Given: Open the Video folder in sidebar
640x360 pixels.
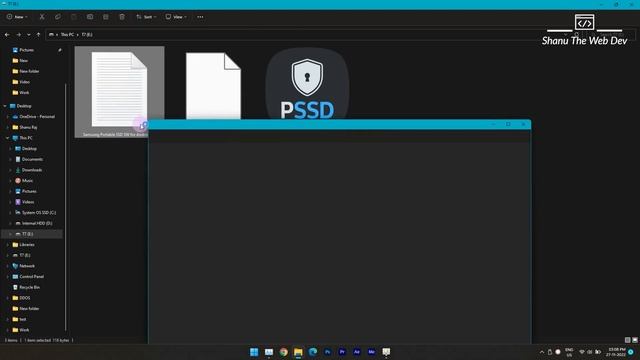Looking at the screenshot, I should [x=24, y=82].
